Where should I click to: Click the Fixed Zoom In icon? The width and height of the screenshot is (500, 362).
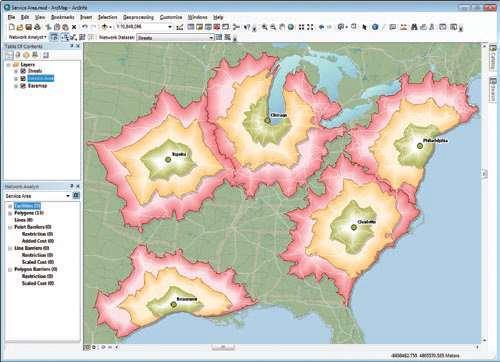coord(301,27)
